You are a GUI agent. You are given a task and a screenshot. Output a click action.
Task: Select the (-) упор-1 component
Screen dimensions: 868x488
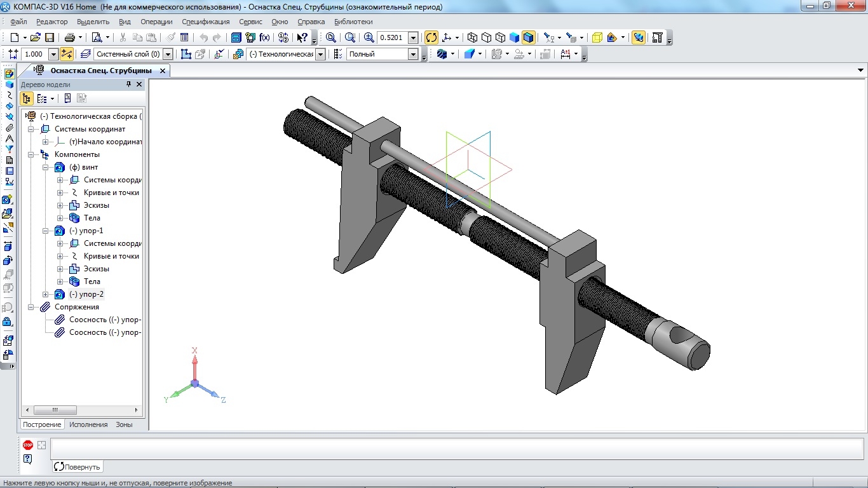coord(86,231)
